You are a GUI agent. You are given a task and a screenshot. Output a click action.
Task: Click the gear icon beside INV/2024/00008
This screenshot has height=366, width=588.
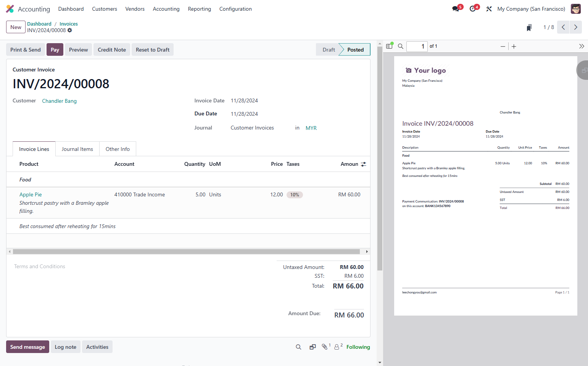[70, 30]
